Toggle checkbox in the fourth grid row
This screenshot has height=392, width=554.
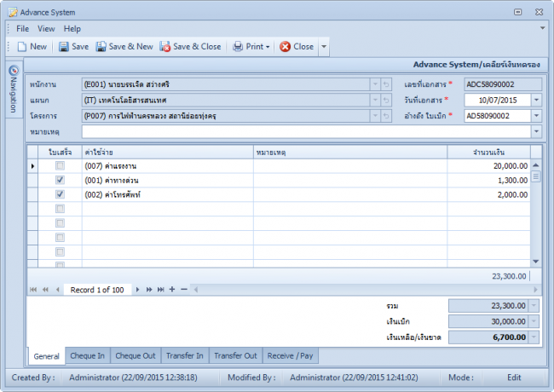point(60,209)
